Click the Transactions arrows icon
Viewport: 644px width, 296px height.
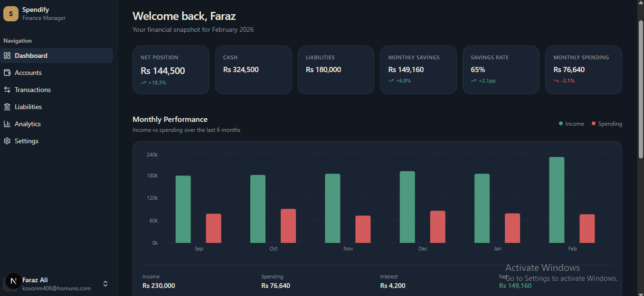[x=7, y=90]
